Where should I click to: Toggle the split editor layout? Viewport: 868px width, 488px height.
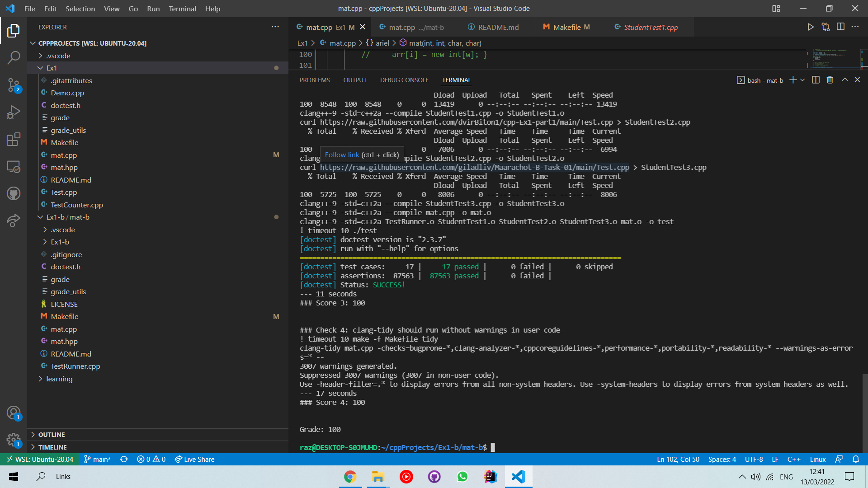pyautogui.click(x=841, y=27)
